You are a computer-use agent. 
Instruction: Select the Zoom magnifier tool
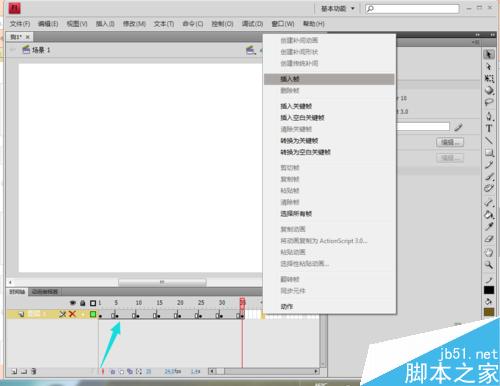(x=489, y=265)
